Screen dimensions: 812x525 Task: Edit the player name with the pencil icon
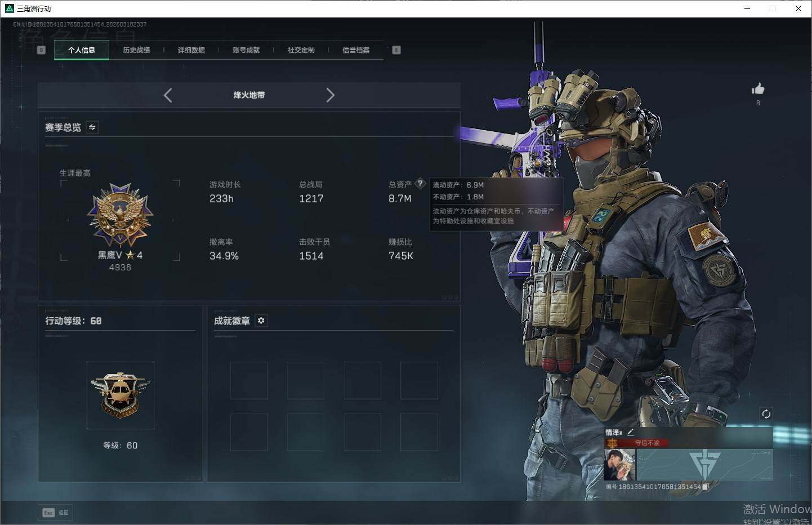pos(630,432)
